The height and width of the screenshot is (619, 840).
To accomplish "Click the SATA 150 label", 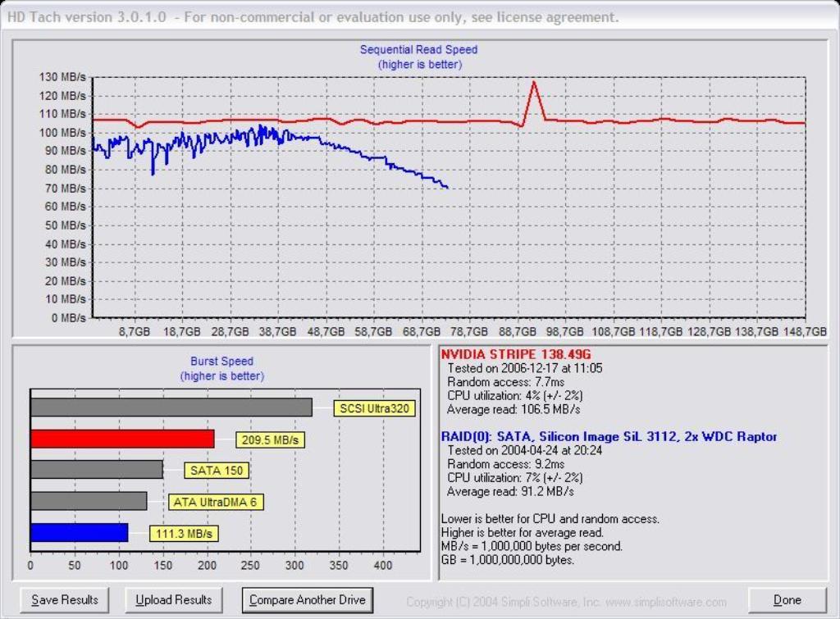I will [x=217, y=471].
